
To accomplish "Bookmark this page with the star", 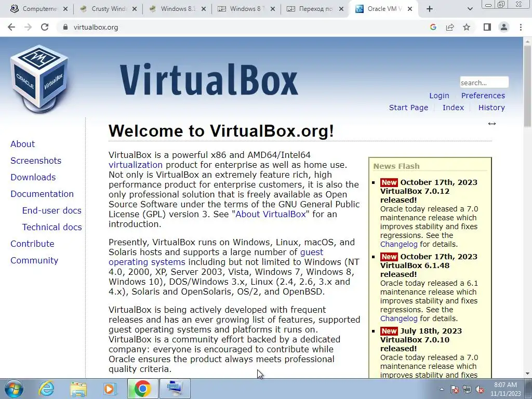I will point(467,27).
